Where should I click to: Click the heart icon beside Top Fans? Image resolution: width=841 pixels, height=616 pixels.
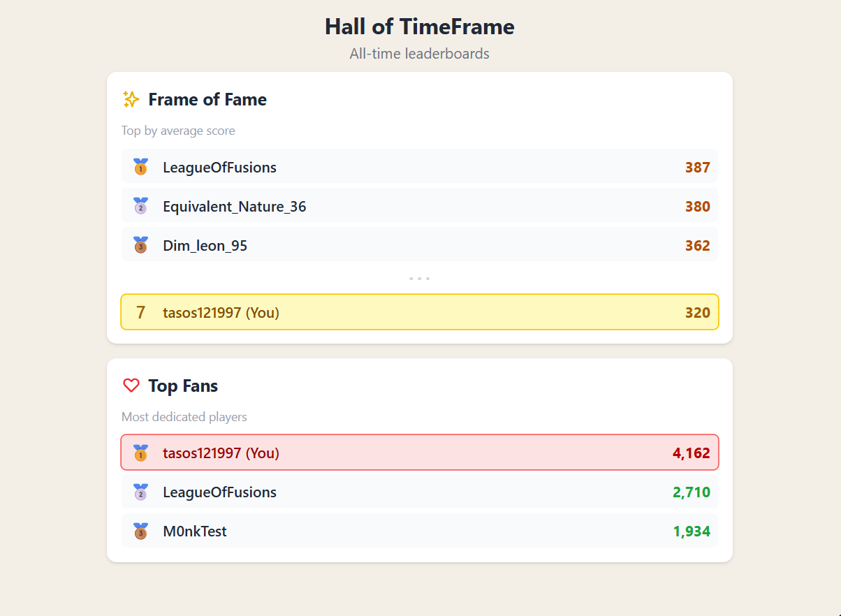[131, 386]
